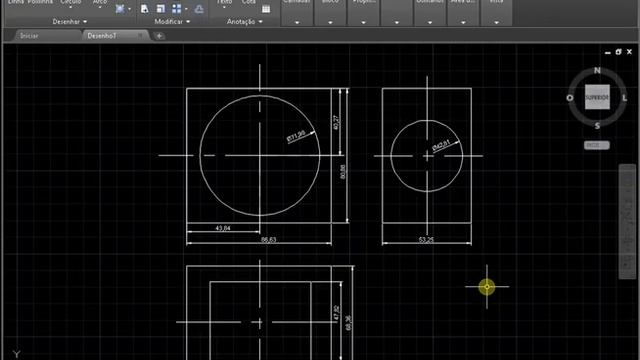Image resolution: width=640 pixels, height=360 pixels.
Task: Open the Vista panel flyout arrow
Action: (x=496, y=22)
